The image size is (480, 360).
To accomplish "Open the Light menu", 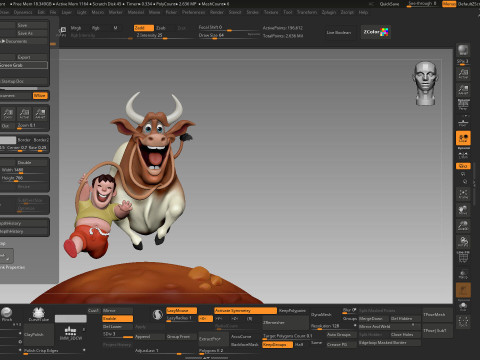I will pyautogui.click(x=82, y=12).
